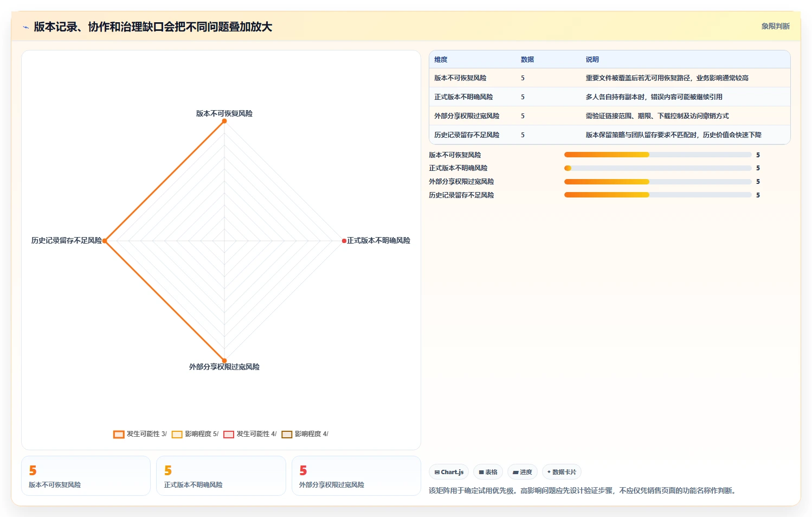Toggle the orange 发生可能性 3/ legend item
The image size is (812, 517).
(140, 434)
